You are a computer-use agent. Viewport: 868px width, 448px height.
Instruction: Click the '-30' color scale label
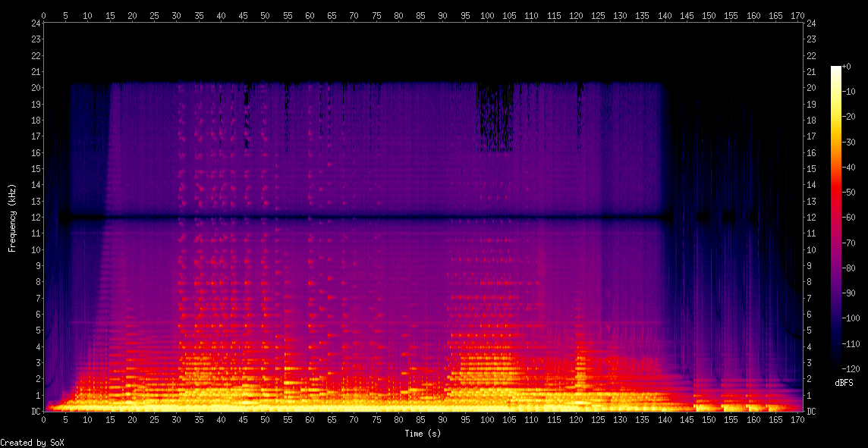[x=848, y=142]
